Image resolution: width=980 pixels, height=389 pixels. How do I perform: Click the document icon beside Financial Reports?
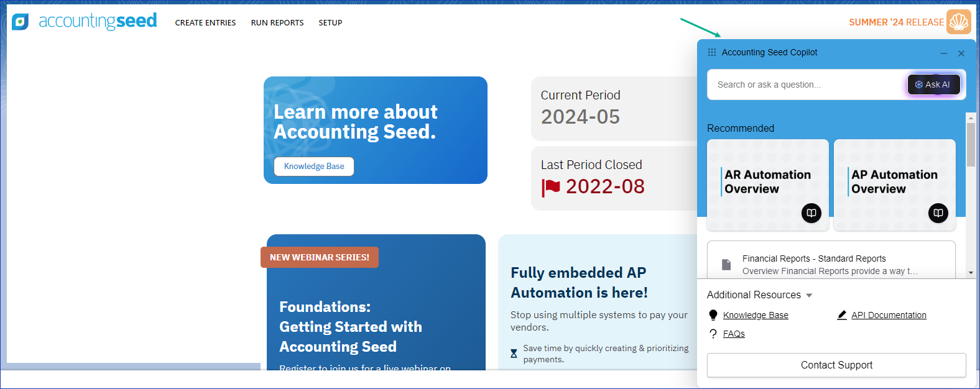point(726,265)
